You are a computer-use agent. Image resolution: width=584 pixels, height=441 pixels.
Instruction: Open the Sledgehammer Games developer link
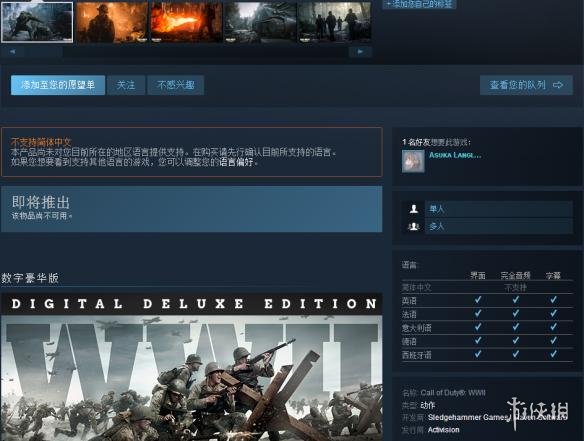pos(467,418)
